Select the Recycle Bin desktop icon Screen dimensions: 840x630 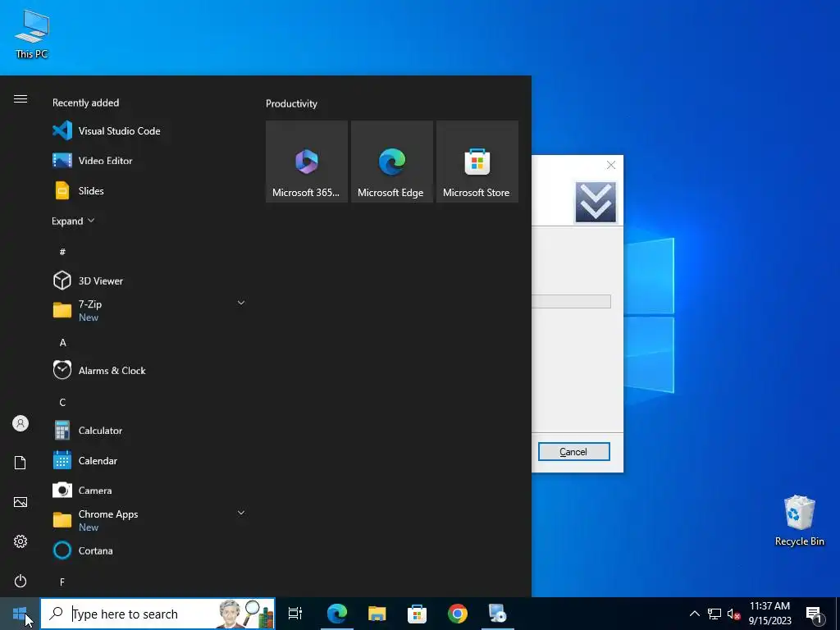click(799, 521)
